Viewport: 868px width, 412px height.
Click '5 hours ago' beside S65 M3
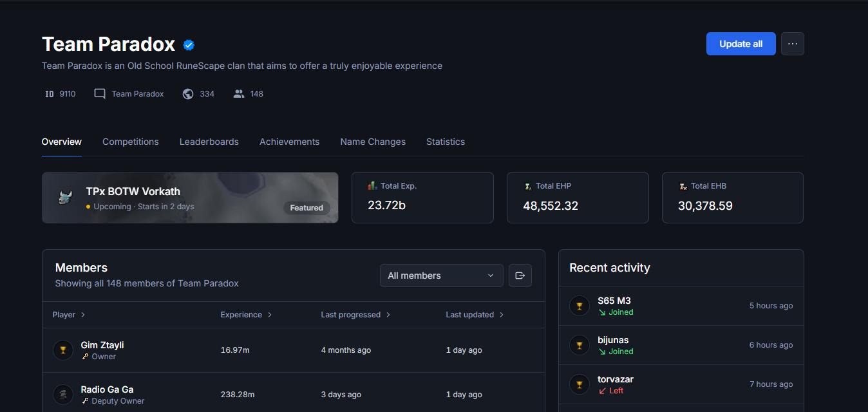(x=771, y=306)
